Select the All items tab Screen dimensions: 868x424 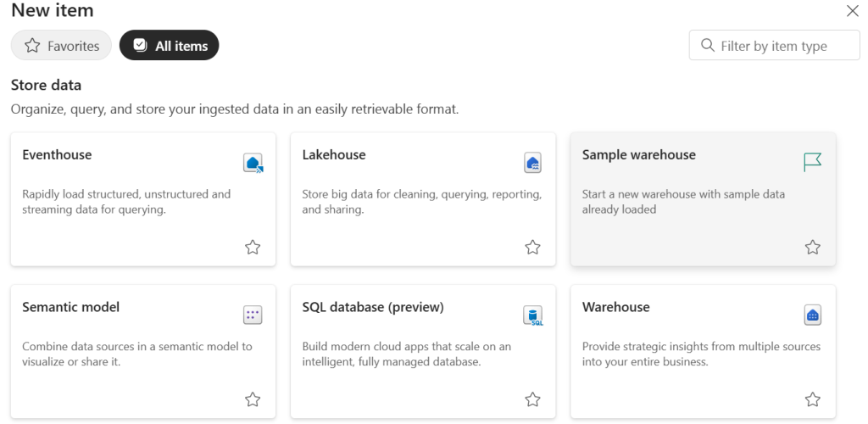click(170, 46)
